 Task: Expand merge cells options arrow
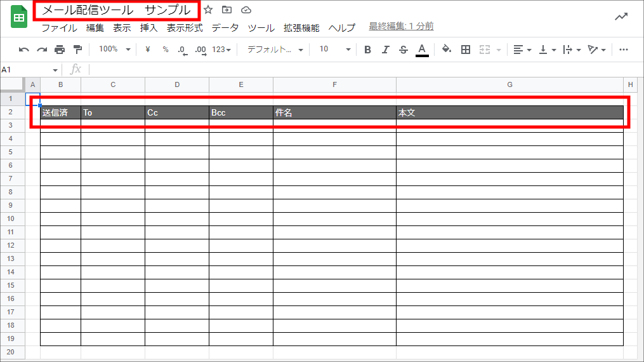coord(499,50)
